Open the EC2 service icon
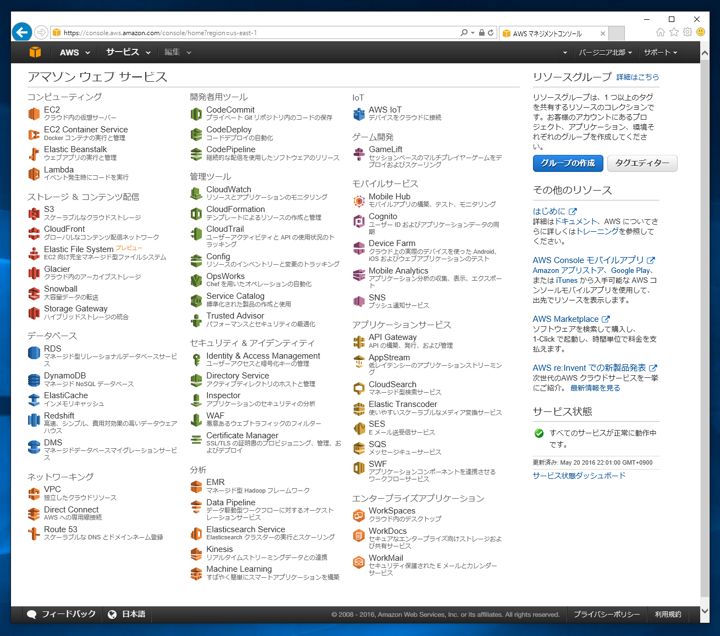 click(x=34, y=113)
